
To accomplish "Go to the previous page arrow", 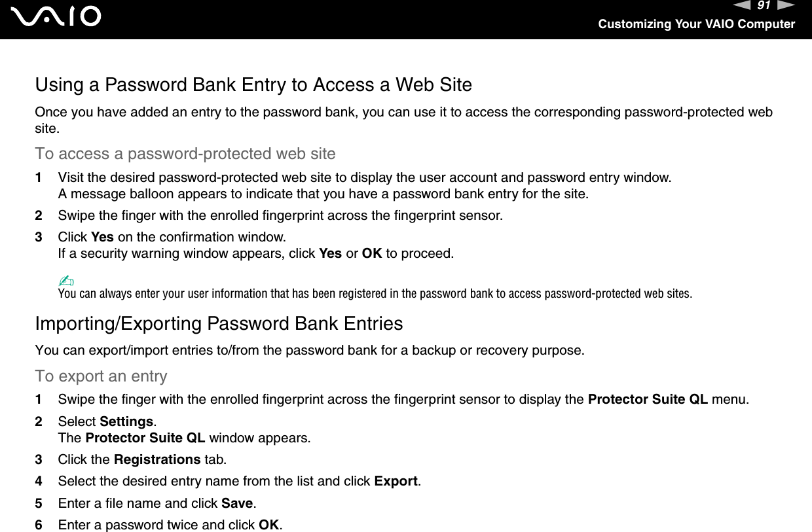I will pyautogui.click(x=741, y=6).
